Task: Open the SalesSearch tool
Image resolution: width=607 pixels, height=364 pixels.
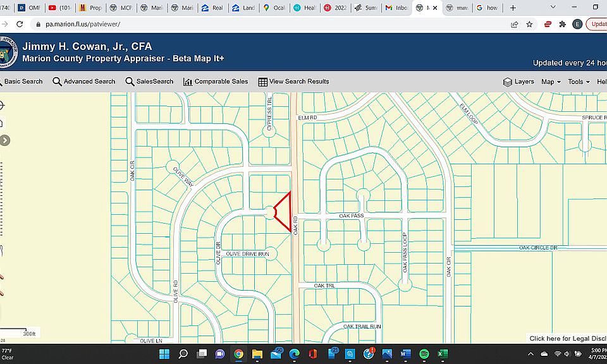Action: click(149, 82)
